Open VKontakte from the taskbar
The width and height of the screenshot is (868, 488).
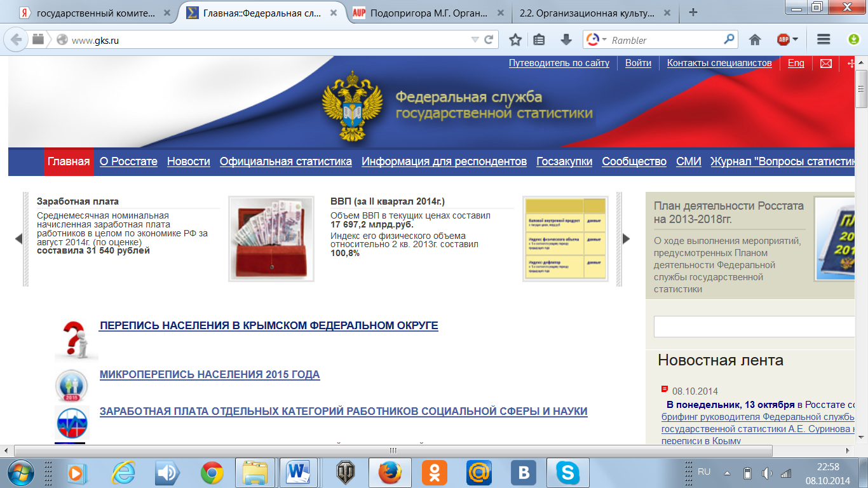pos(524,473)
